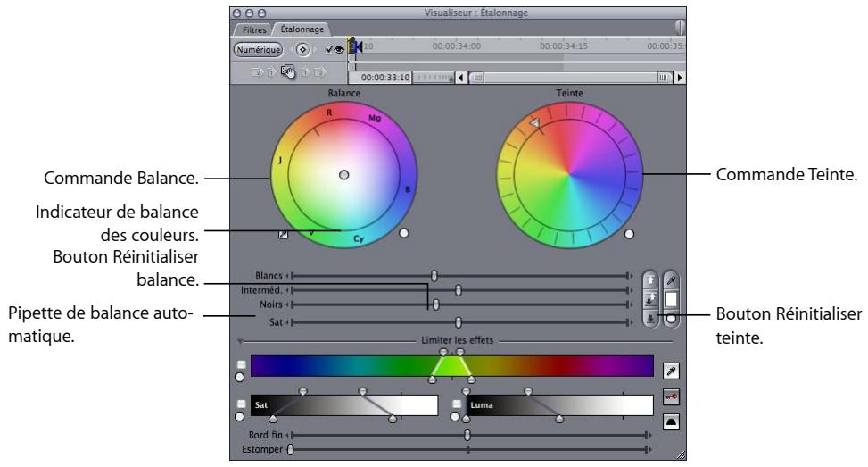Select the limit-effect color eyedropper
This screenshot has height=467, width=868.
(671, 371)
